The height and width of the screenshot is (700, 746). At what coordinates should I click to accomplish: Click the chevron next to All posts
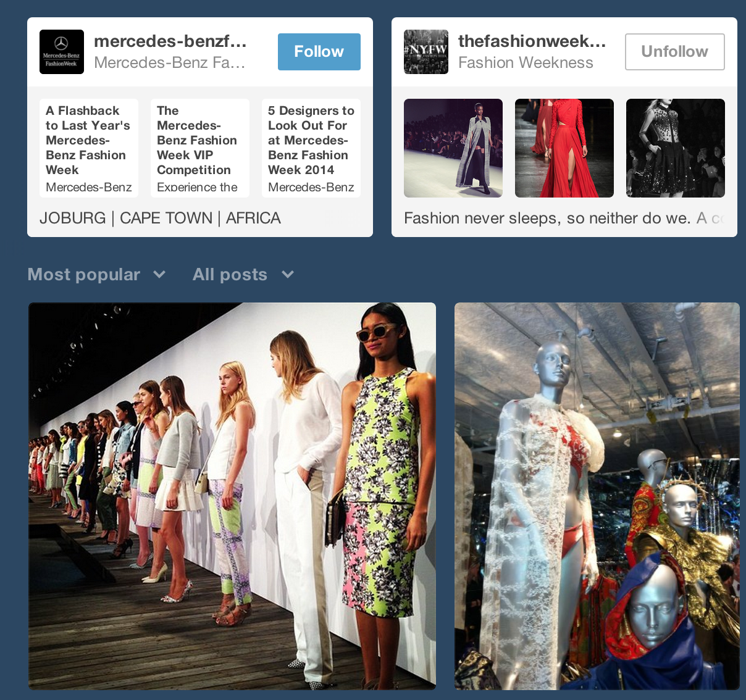pos(288,275)
